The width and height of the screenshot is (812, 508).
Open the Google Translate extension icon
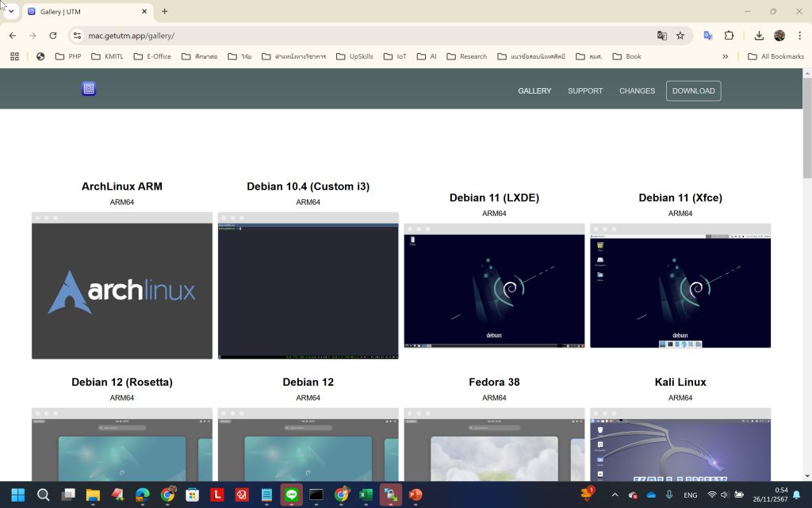[x=708, y=36]
